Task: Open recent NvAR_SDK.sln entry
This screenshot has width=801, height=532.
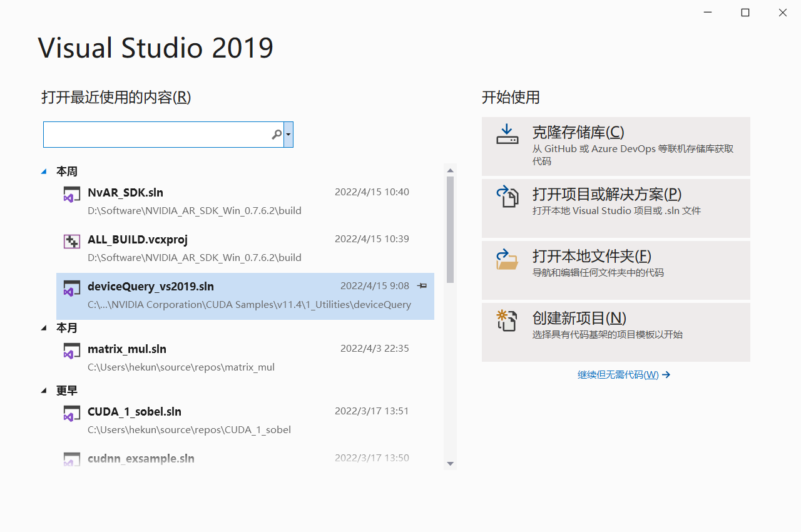Action: (245, 202)
